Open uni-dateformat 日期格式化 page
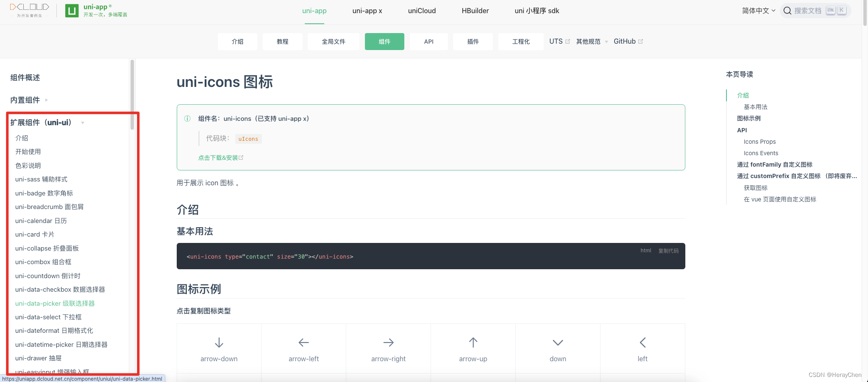 click(54, 331)
